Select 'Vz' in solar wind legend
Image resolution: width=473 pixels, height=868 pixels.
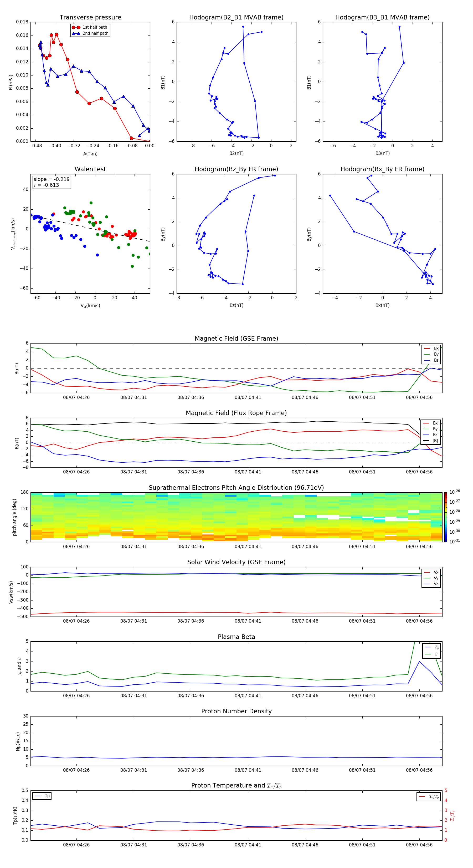click(431, 584)
